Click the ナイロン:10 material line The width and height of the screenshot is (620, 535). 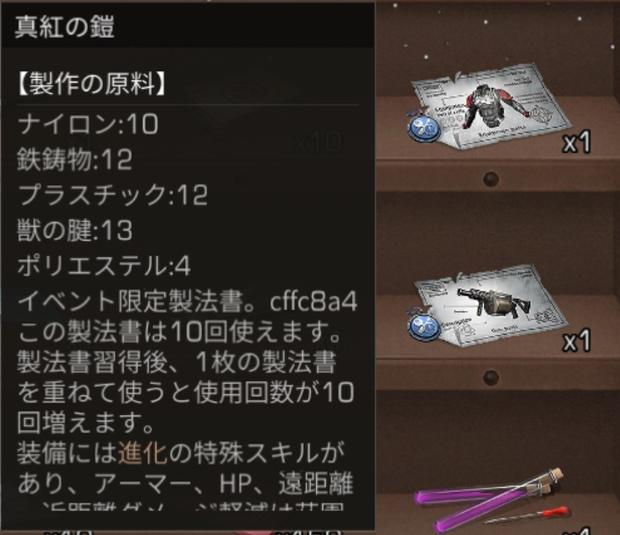(88, 124)
